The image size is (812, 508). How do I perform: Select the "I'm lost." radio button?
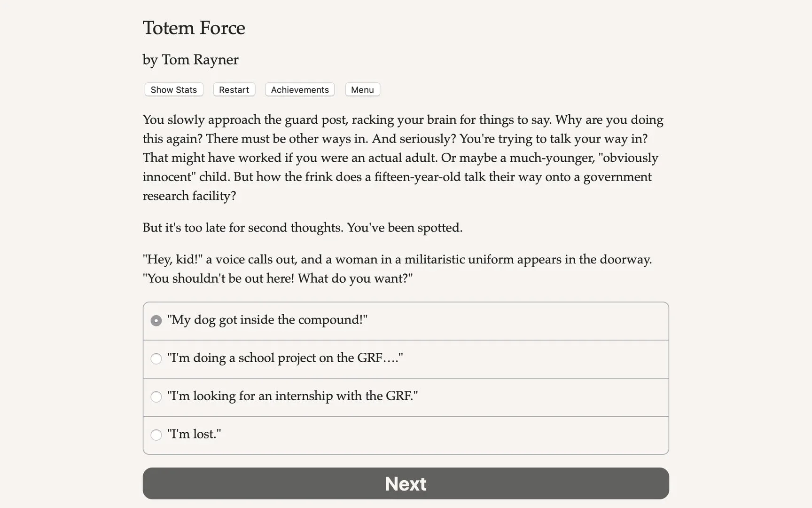tap(156, 435)
